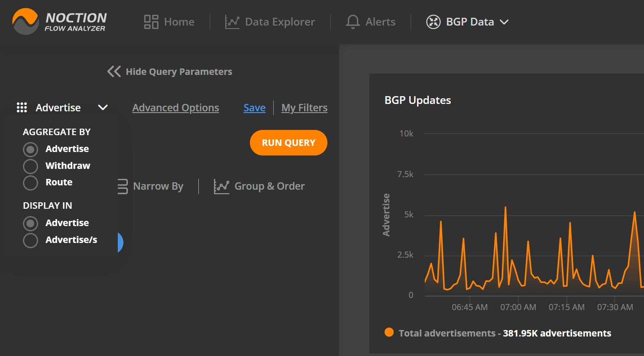The image size is (644, 356).
Task: Open the BGP Data menu
Action: (467, 22)
